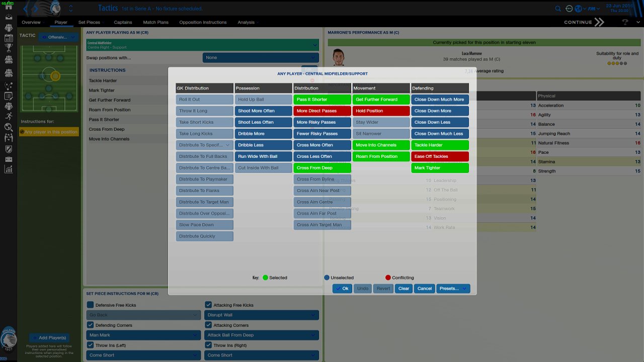Toggle the Close Down More instruction
The width and height of the screenshot is (644, 362).
pos(440,111)
